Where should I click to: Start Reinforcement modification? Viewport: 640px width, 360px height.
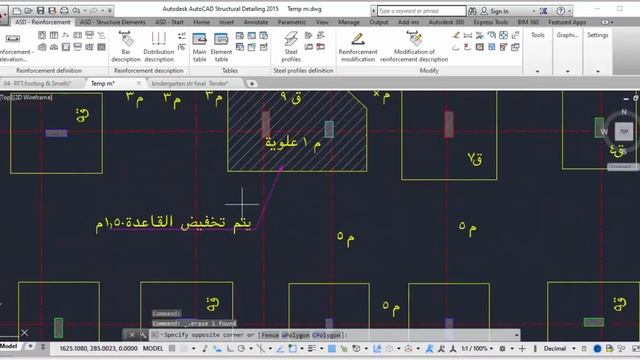(358, 47)
